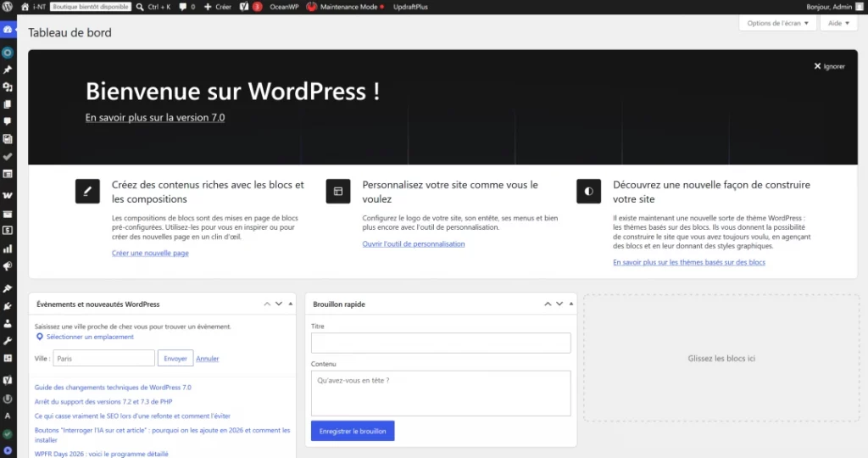This screenshot has height=458, width=868.
Task: Focus the Contenu text area
Action: (x=441, y=394)
